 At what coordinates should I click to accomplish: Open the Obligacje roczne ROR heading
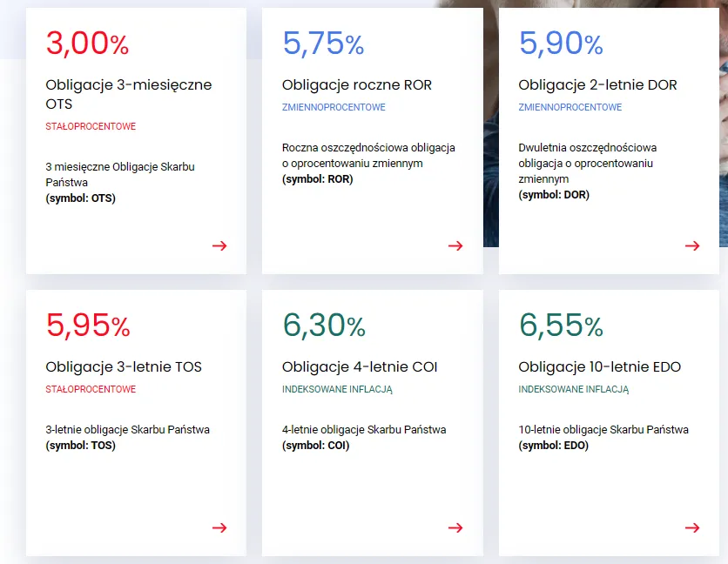click(x=356, y=85)
